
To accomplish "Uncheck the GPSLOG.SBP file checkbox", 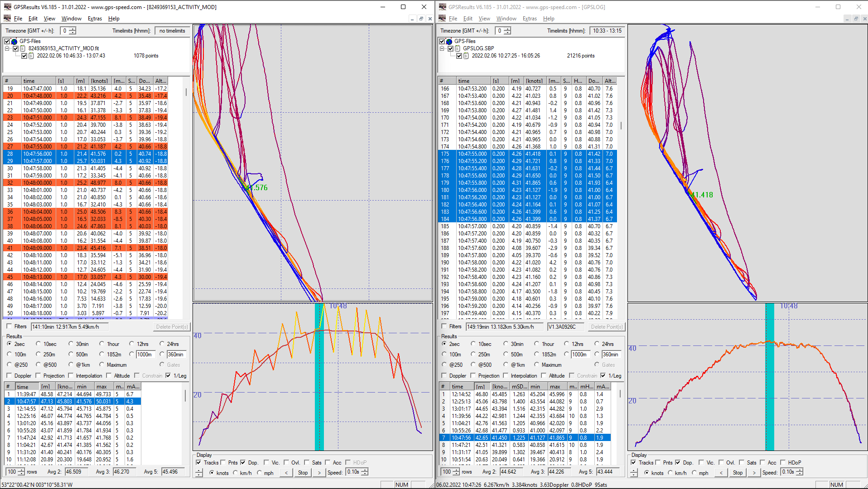I will click(450, 48).
